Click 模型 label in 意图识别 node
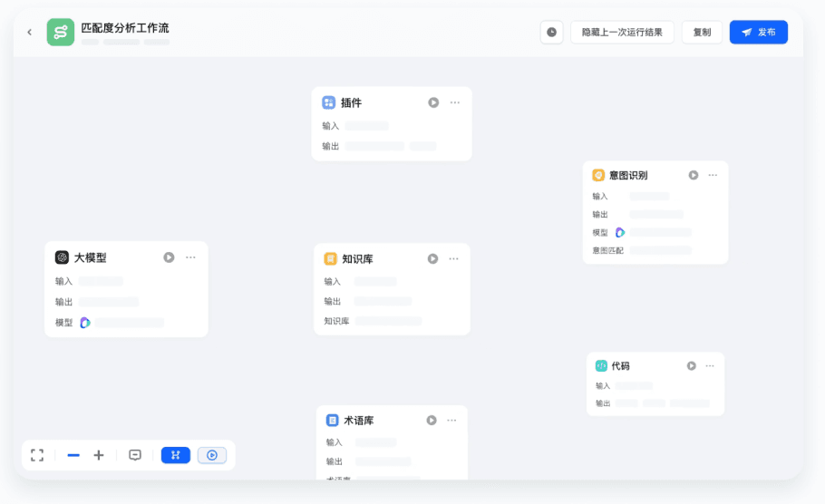 tap(600, 233)
